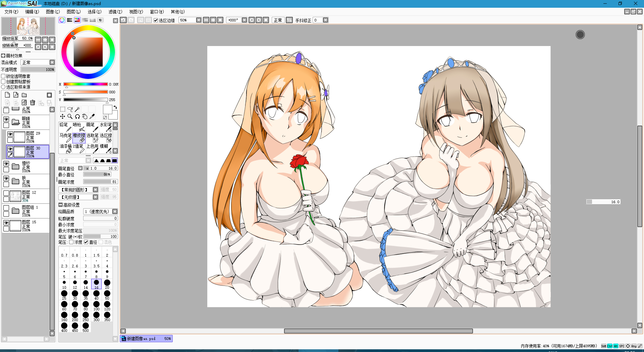Pick brush size 500 preset
This screenshot has width=644, height=352.
[x=86, y=327]
